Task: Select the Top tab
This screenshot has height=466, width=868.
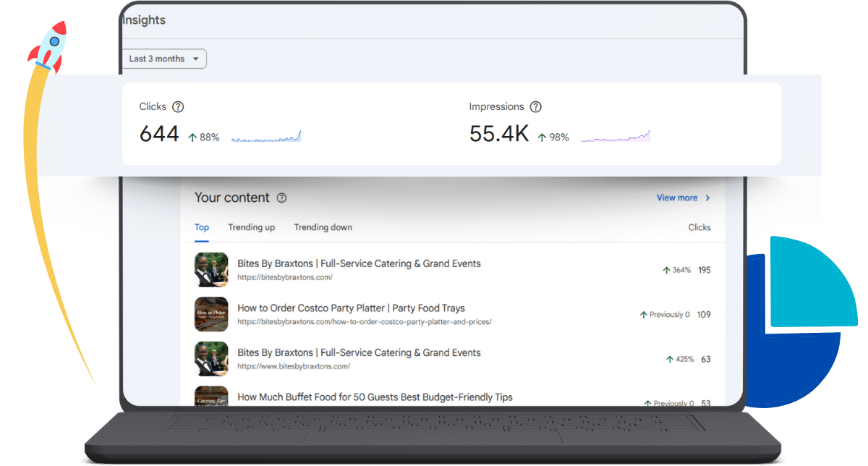Action: click(x=202, y=227)
